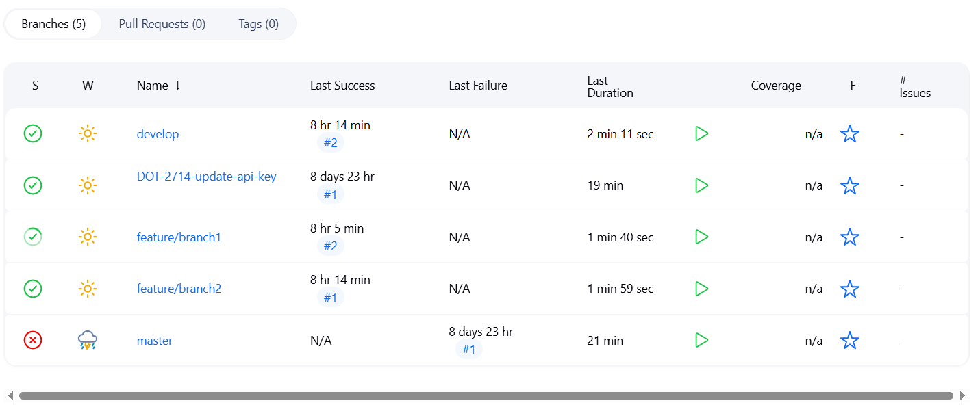Open build #1 under master Last Failure

coord(468,350)
